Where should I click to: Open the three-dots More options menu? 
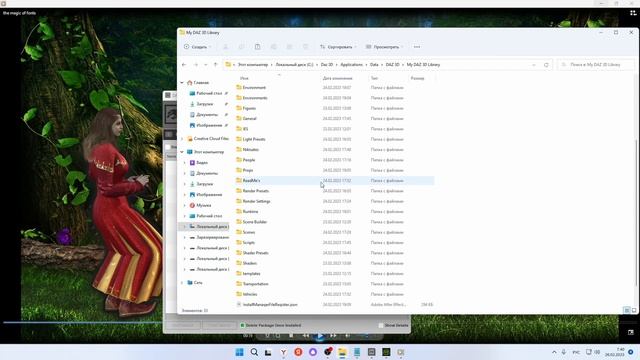click(x=417, y=47)
